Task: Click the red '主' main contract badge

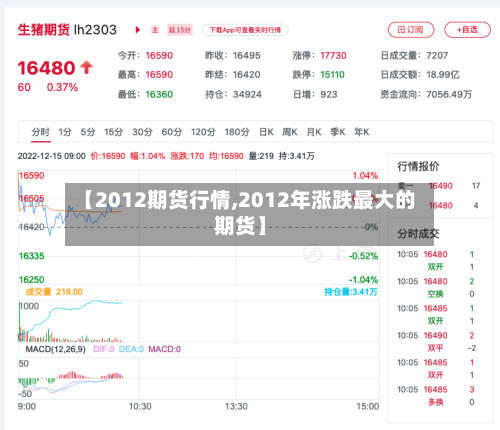Action: (x=155, y=30)
